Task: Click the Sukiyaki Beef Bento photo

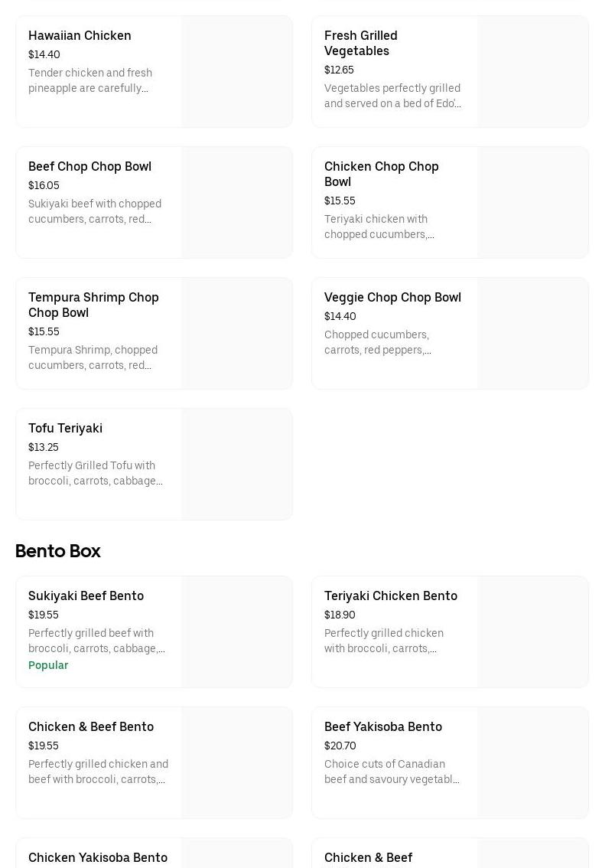Action: 236,632
